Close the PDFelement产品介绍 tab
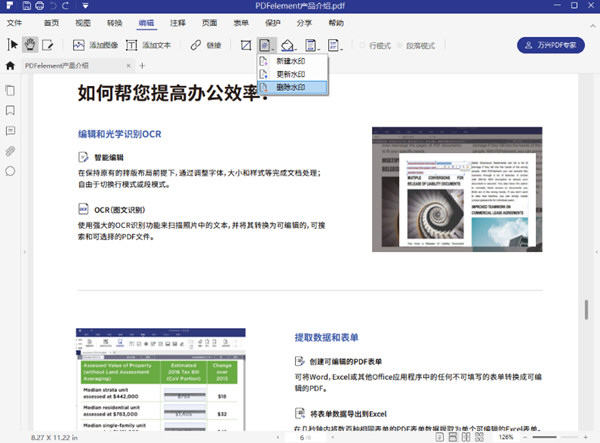Screen dimensions: 600x443 tap(129, 66)
